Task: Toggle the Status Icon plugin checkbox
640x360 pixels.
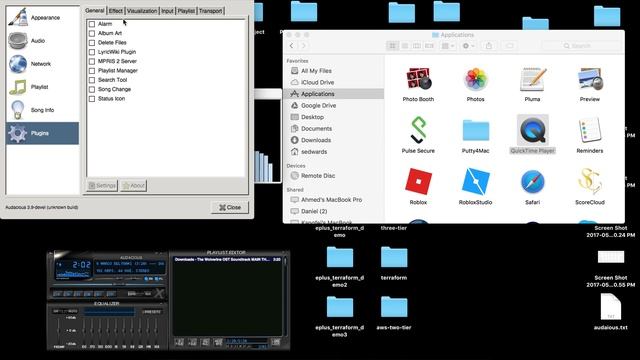Action: 92,99
